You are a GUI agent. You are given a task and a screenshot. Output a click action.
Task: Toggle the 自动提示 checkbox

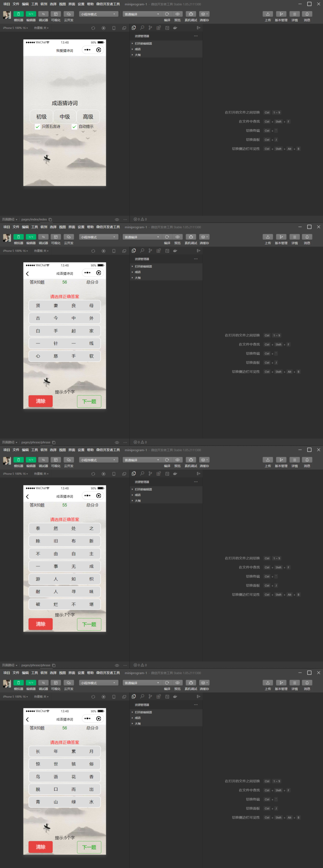74,127
